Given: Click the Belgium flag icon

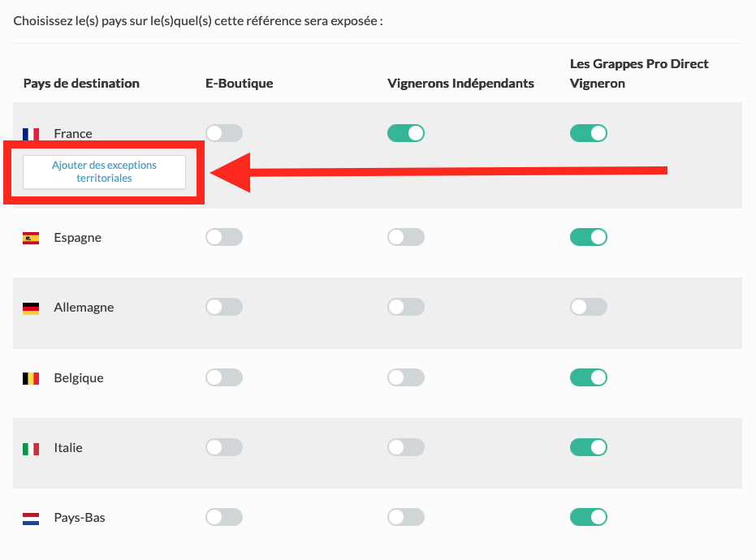Looking at the screenshot, I should click(x=31, y=378).
